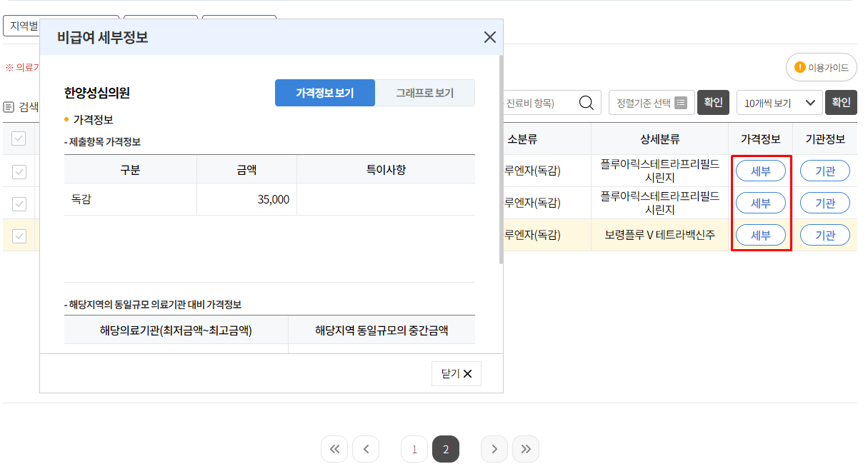868x474 pixels.
Task: Click the 기관정보 column header
Action: (825, 138)
